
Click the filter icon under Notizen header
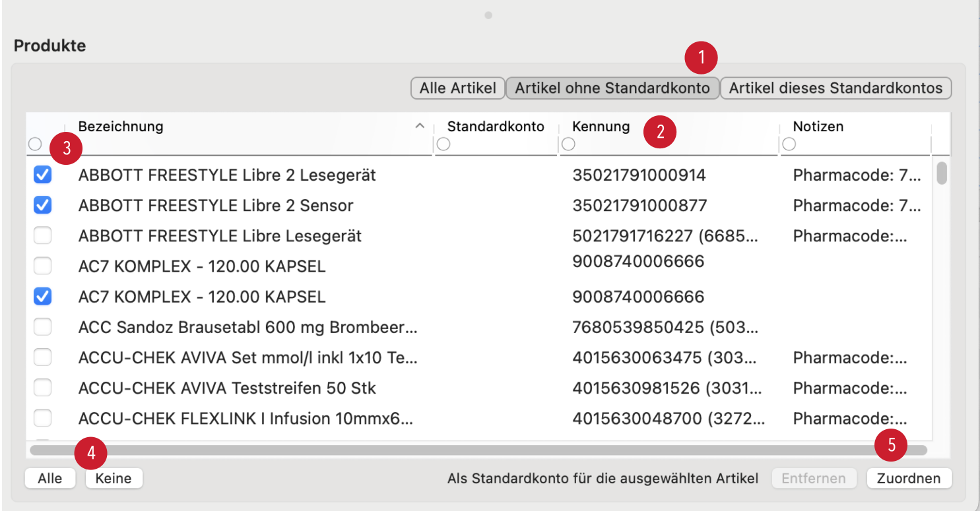789,144
